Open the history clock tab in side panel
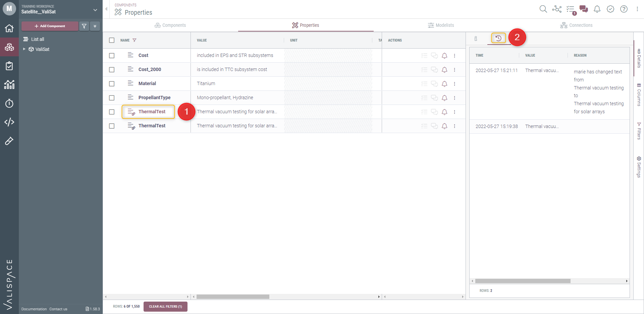The height and width of the screenshot is (314, 644). tap(498, 38)
